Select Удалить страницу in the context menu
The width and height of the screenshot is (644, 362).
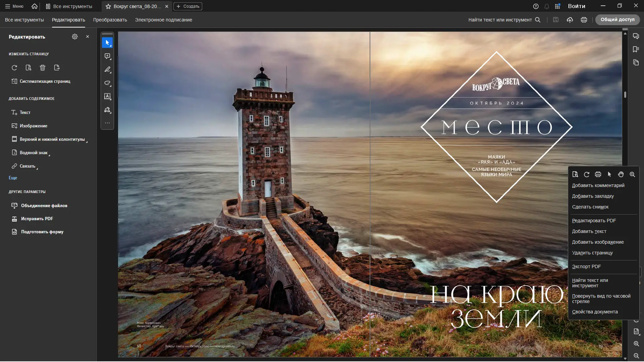[592, 253]
